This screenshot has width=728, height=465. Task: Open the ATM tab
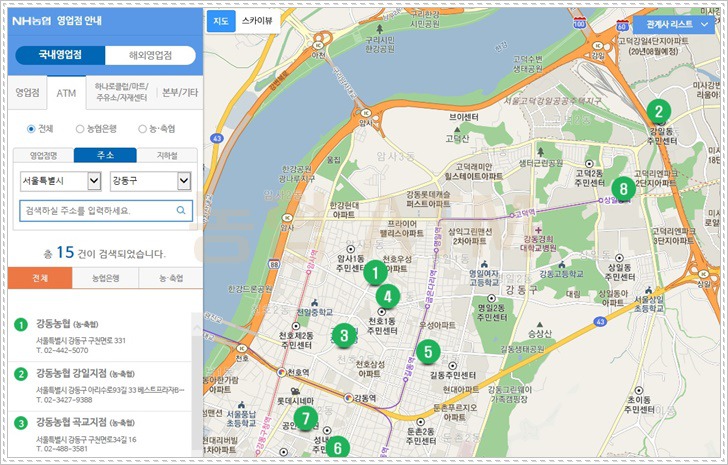point(66,93)
